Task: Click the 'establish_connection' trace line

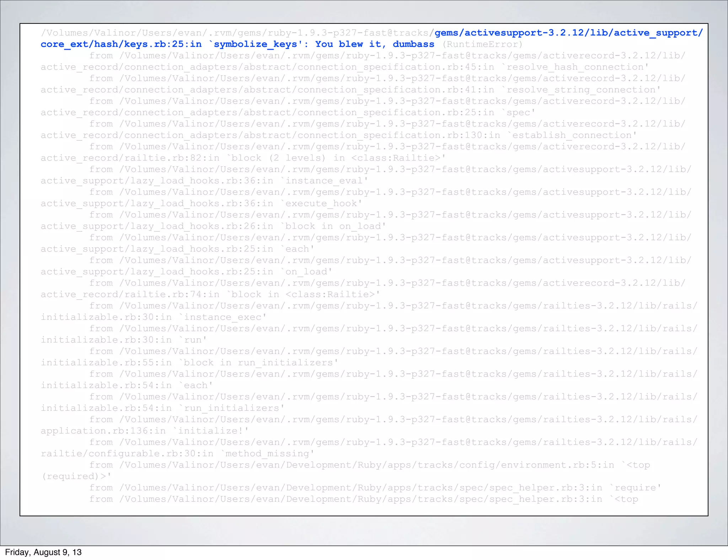Action: tap(339, 135)
